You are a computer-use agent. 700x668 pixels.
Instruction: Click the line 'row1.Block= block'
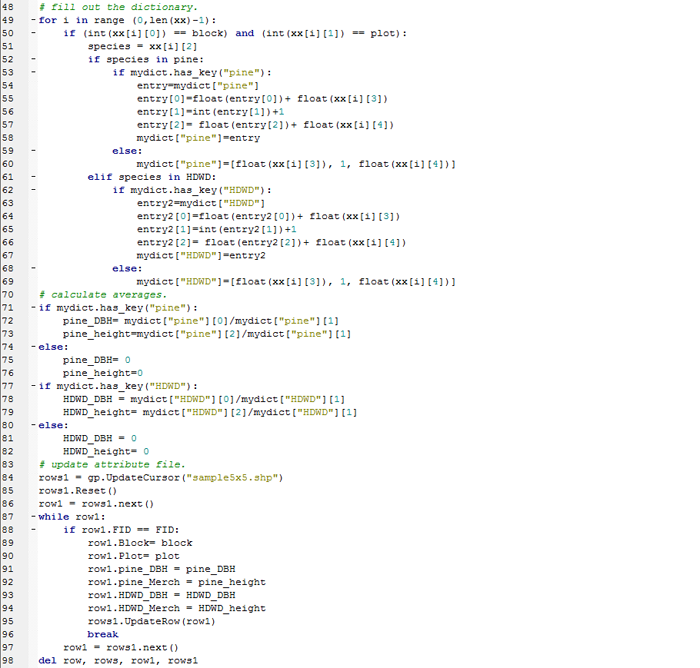coord(140,543)
